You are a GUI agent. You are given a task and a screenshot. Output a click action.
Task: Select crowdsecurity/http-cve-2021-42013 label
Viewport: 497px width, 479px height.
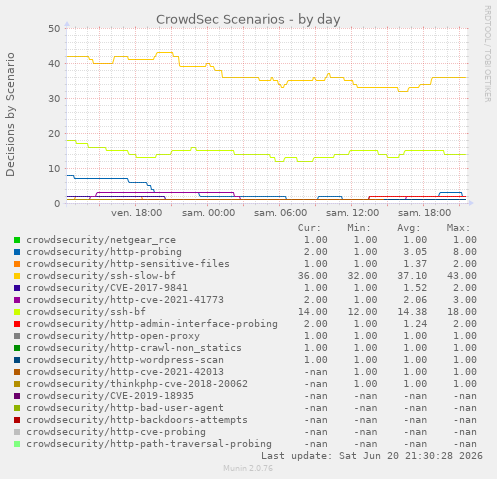pos(125,372)
